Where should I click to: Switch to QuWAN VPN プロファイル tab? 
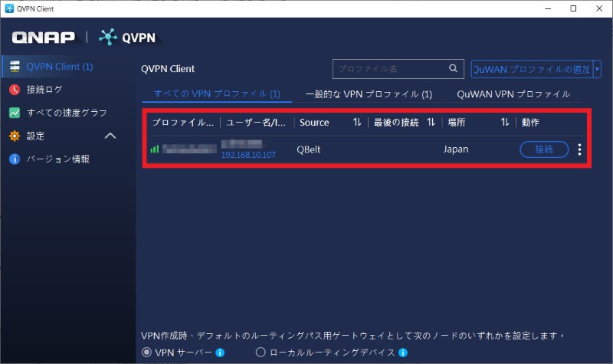[513, 94]
